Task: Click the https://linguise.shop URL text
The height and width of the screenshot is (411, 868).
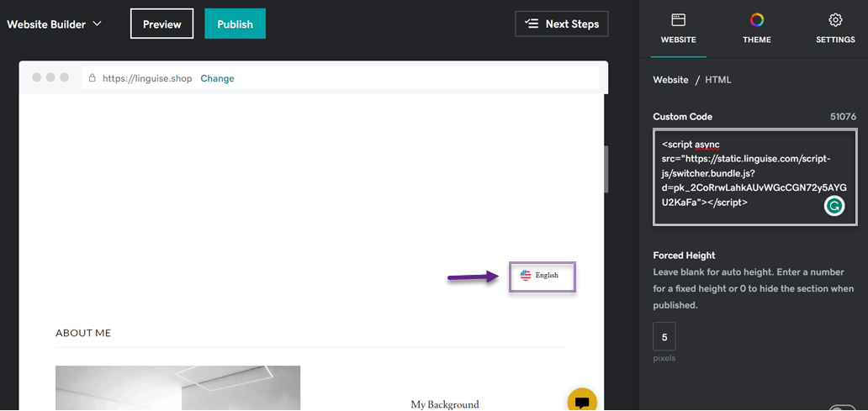Action: click(147, 78)
